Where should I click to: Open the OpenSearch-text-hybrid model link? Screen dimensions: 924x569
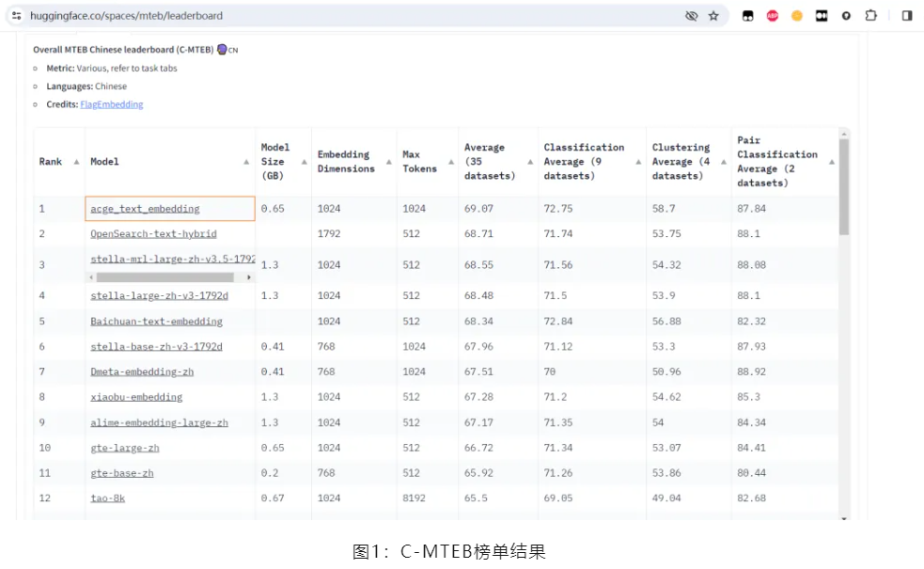coord(153,234)
